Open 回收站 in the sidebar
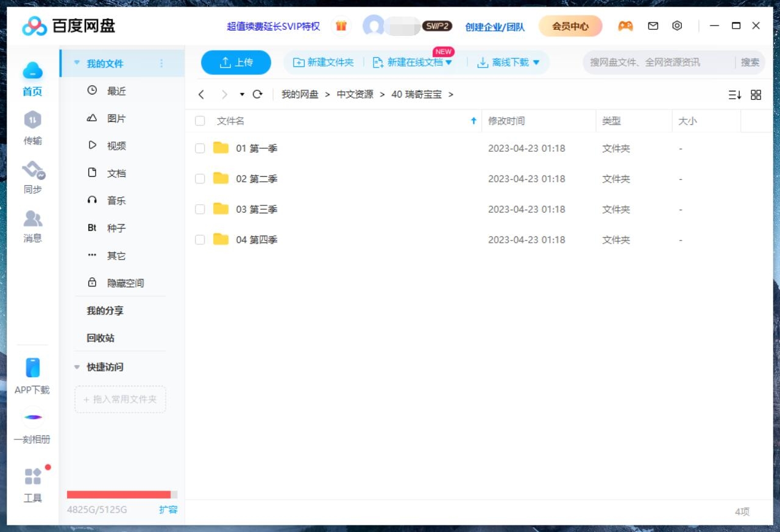The height and width of the screenshot is (532, 780). [x=100, y=338]
